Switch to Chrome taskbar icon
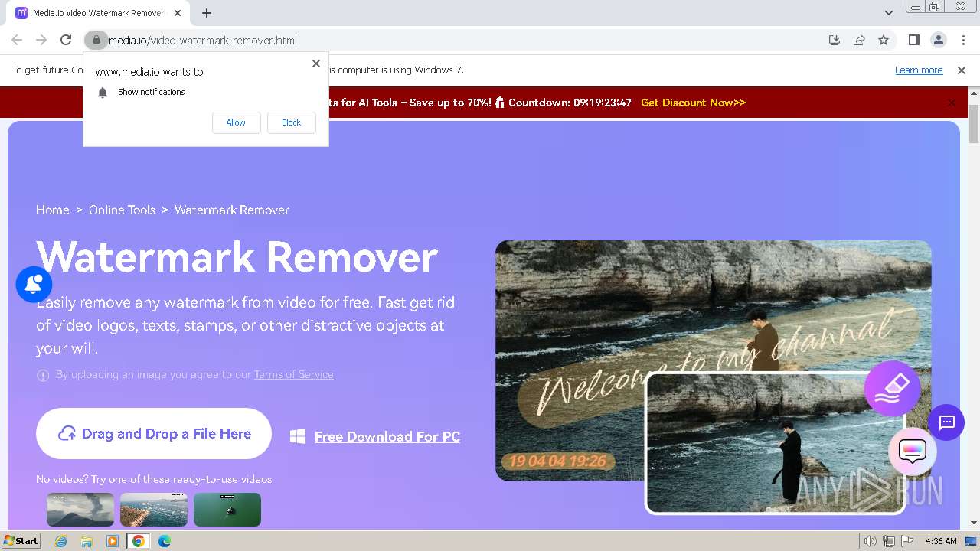Viewport: 980px width, 551px height. 139,541
